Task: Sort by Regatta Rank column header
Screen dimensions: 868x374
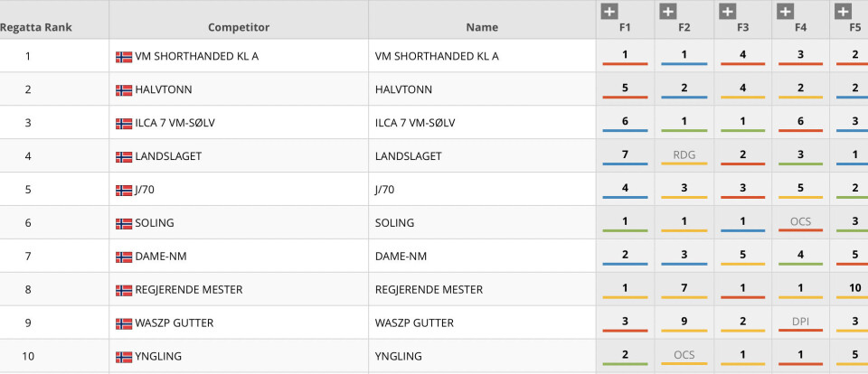Action: point(36,27)
